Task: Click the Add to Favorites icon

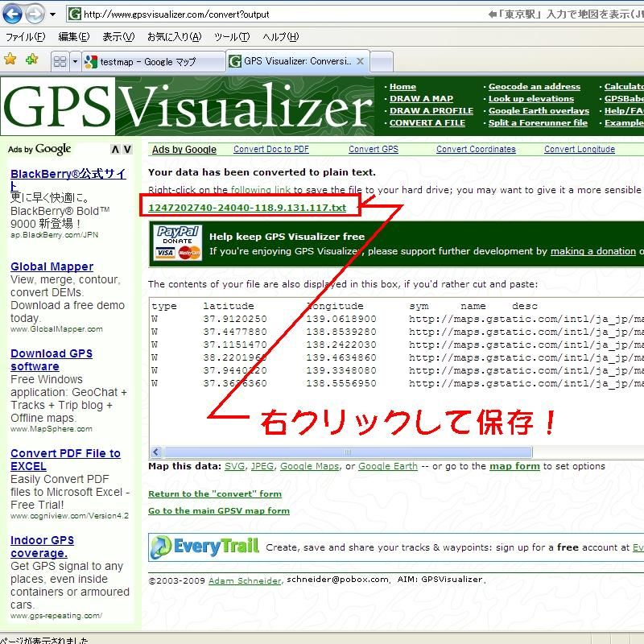Action: pos(31,60)
